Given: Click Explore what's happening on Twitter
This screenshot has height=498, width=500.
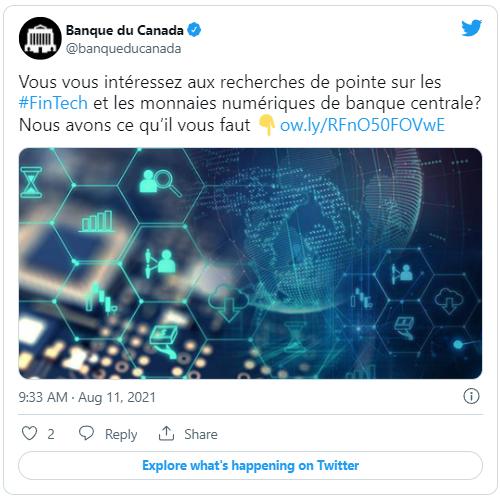Looking at the screenshot, I should [250, 465].
